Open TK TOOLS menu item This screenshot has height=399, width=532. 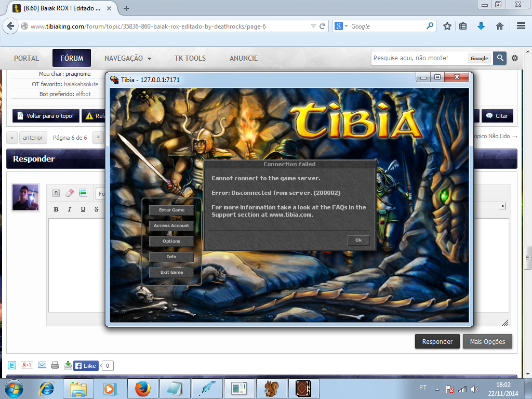(190, 58)
